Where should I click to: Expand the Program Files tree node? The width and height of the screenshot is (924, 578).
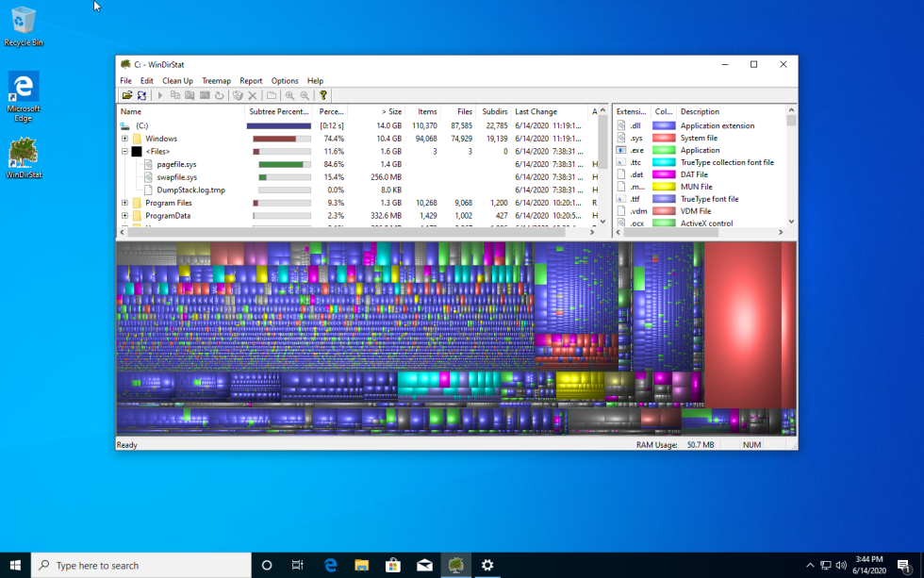[123, 202]
